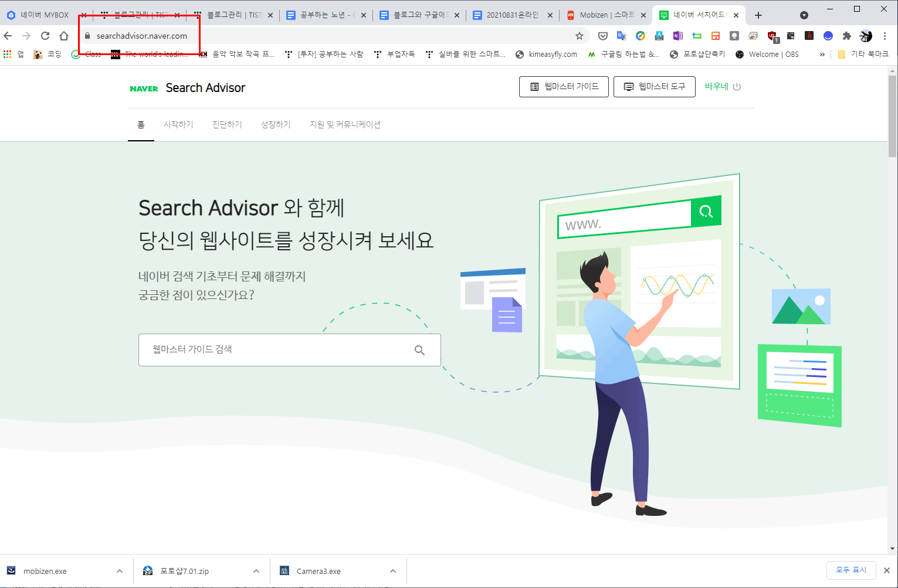This screenshot has height=588, width=898.
Task: Switch to the 20210831온라인 tab
Action: 512,15
